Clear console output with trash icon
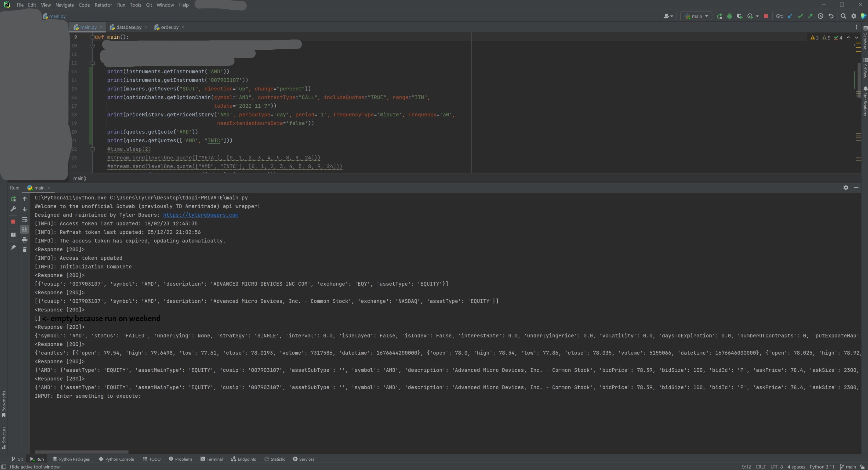868x470 pixels. tap(25, 250)
